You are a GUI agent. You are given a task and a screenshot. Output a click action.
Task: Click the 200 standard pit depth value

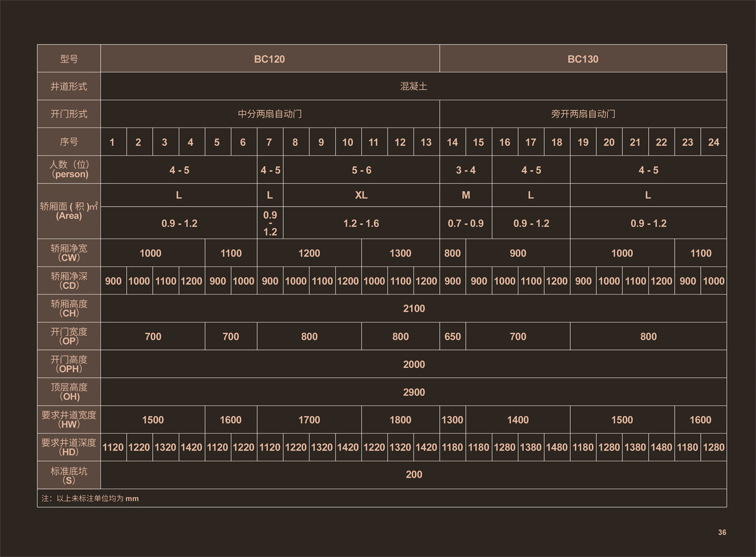413,475
